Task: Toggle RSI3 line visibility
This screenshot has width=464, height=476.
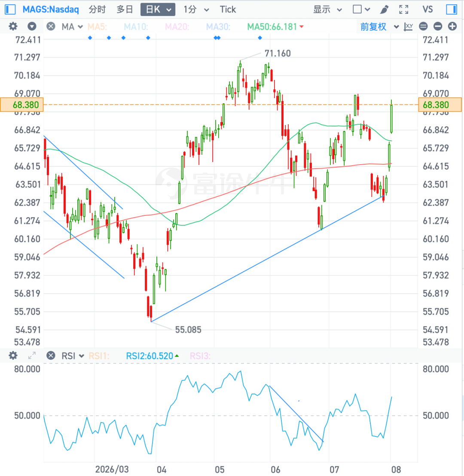Action: click(x=200, y=356)
